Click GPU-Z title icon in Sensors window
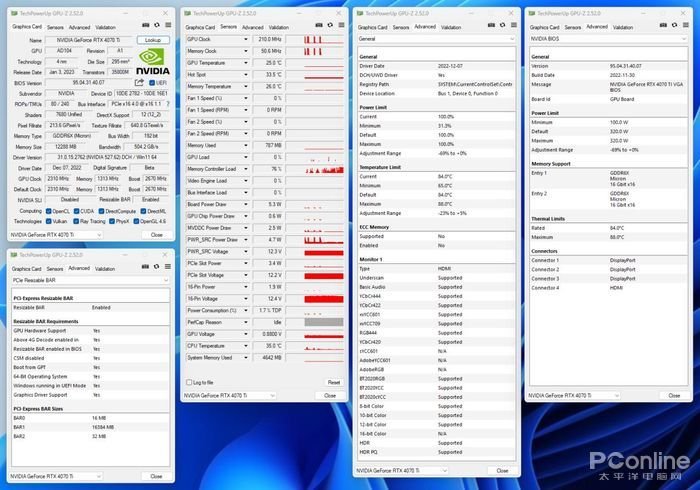Image resolution: width=700 pixels, height=490 pixels. click(x=188, y=13)
